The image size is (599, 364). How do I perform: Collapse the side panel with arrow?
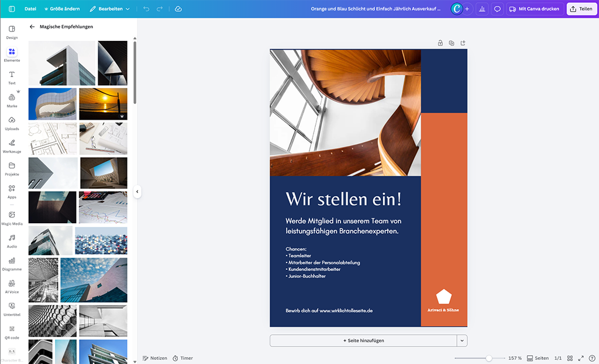click(x=137, y=192)
